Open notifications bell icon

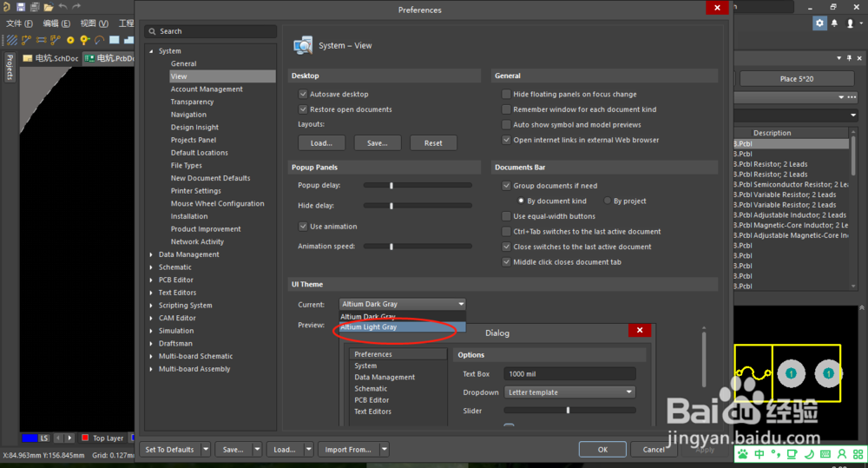click(834, 23)
